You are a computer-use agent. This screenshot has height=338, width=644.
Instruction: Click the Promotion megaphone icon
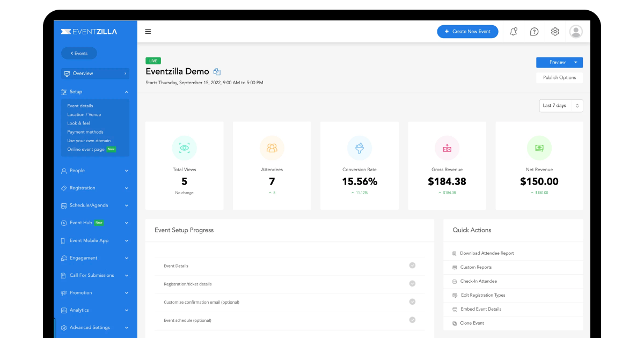[x=64, y=293]
